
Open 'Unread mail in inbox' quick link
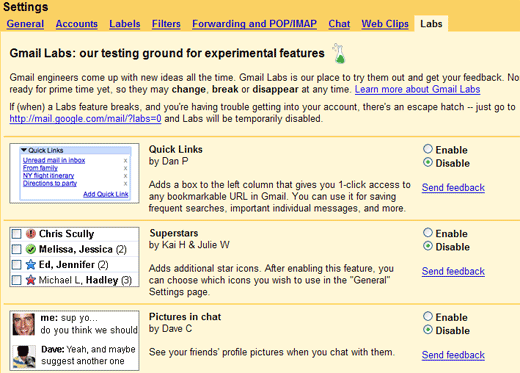click(x=54, y=160)
